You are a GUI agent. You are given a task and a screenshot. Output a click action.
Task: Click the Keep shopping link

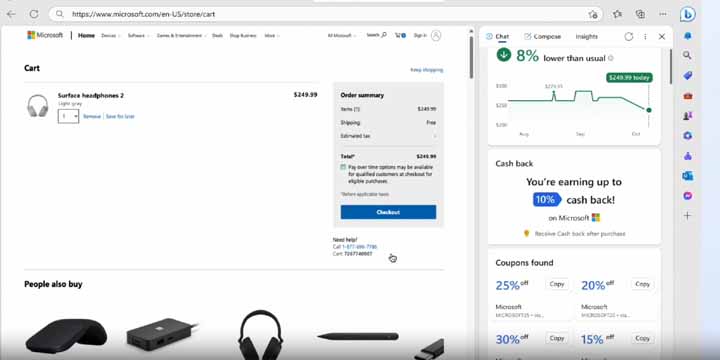click(427, 70)
